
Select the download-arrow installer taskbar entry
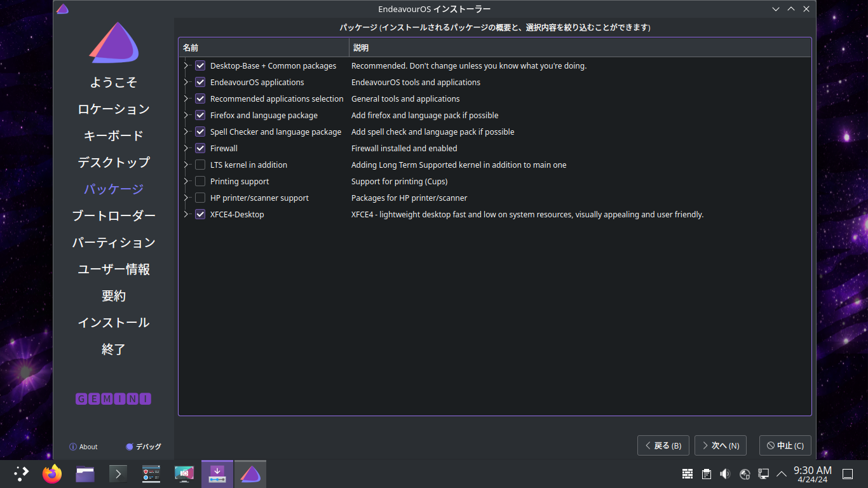point(217,473)
